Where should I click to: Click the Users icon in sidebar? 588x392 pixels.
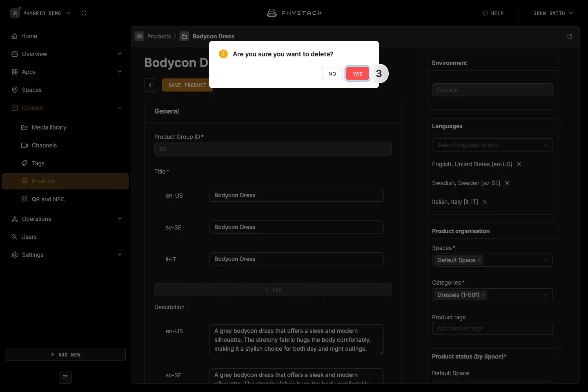pos(14,237)
